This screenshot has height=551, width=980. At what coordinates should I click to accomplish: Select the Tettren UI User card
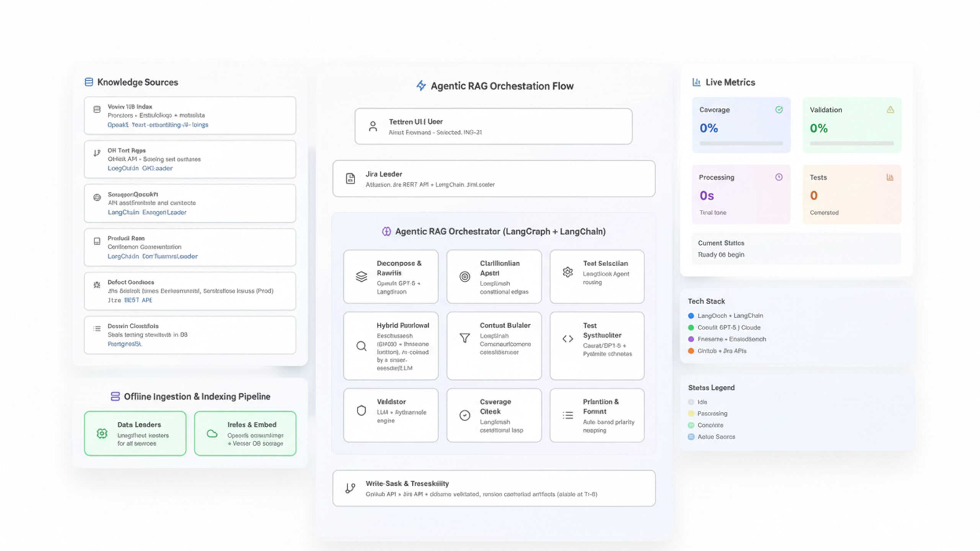click(493, 126)
